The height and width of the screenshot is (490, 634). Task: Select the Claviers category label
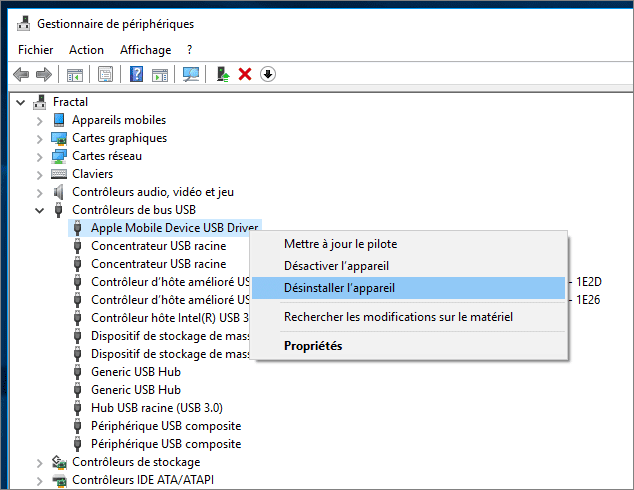click(x=93, y=174)
